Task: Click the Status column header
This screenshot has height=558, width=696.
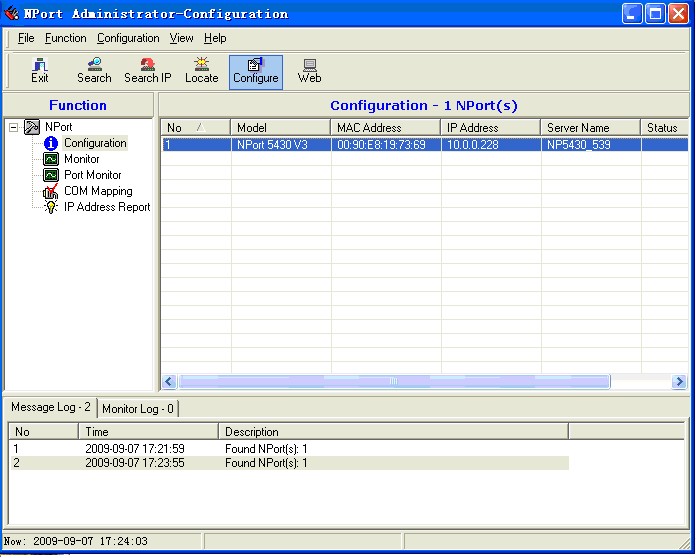Action: click(665, 128)
